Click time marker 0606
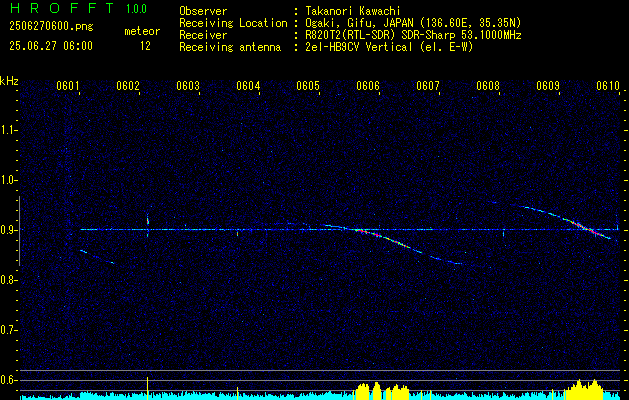Image resolution: width=629 pixels, height=400 pixels. point(367,86)
